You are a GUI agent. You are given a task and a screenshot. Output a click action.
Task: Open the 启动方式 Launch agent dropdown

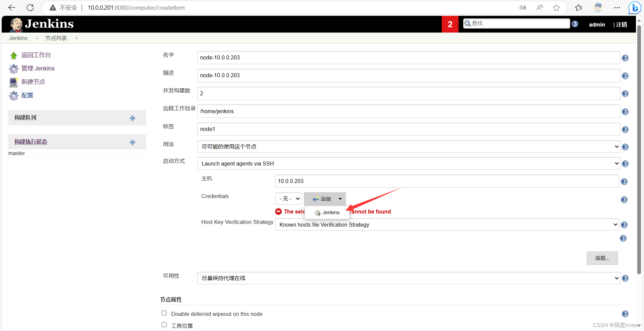(x=409, y=163)
